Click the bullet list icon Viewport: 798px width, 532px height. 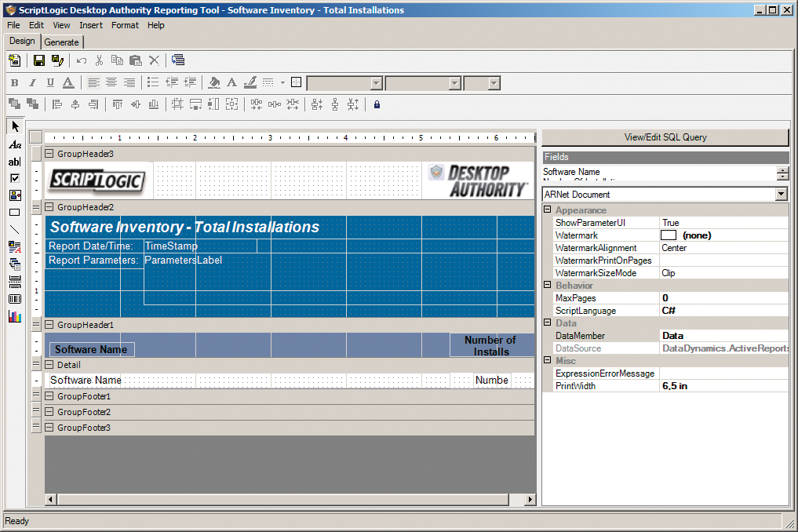153,82
